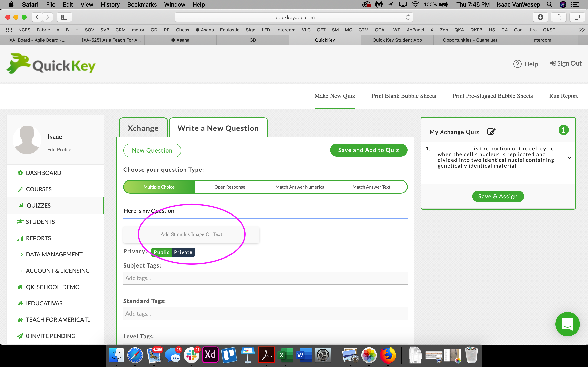Screen dimensions: 588x367
Task: Set privacy to Public
Action: [x=161, y=252]
